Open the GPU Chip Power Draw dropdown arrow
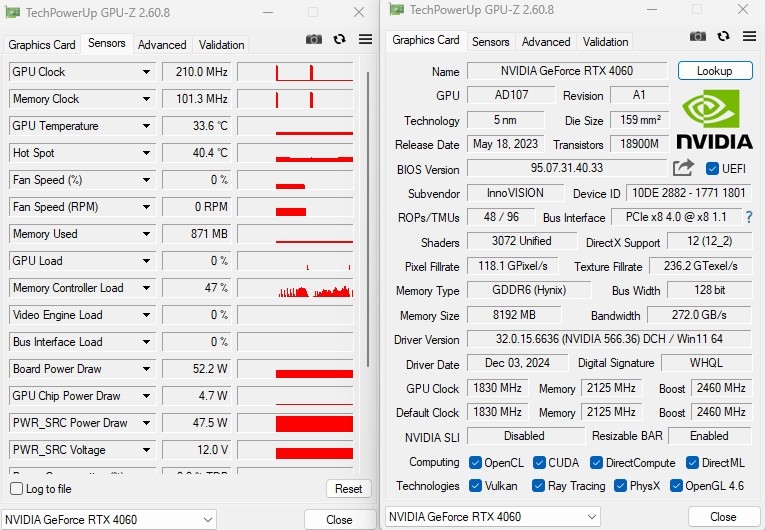The width and height of the screenshot is (765, 530). pos(146,396)
